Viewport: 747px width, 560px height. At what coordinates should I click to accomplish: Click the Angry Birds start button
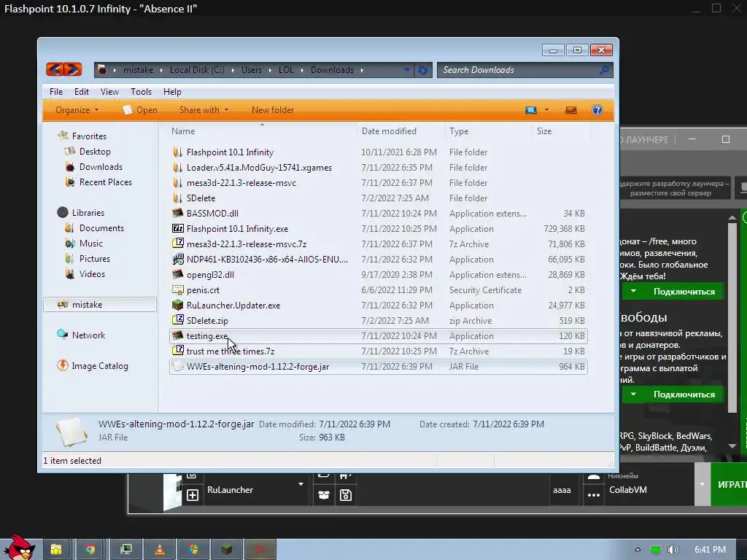coord(19,548)
